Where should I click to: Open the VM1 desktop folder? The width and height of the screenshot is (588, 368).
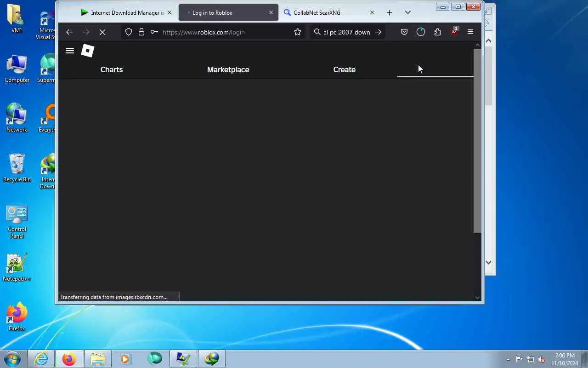17,19
